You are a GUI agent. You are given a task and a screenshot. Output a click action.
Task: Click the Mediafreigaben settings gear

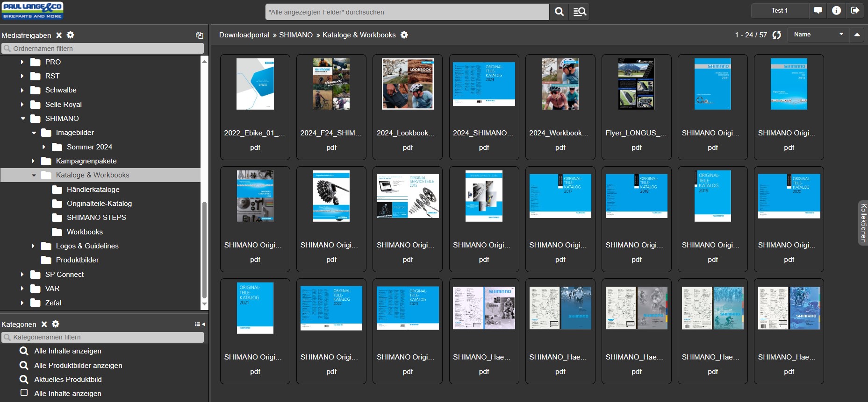pyautogui.click(x=71, y=35)
